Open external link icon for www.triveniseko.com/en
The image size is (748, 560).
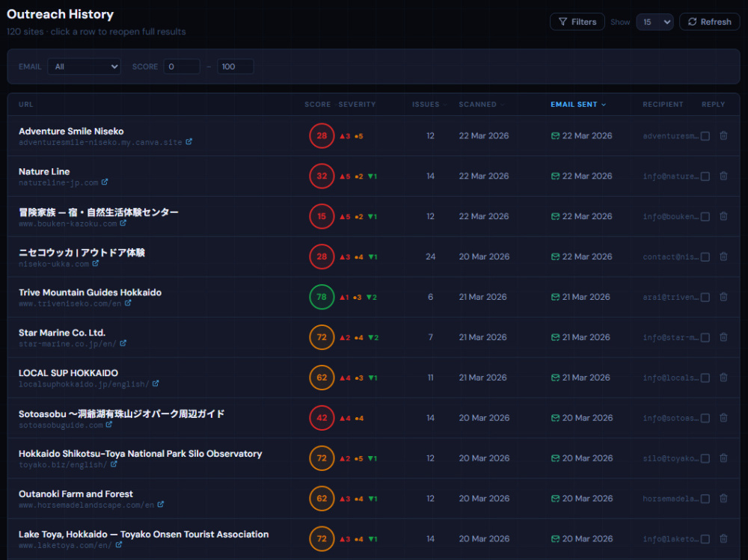coord(128,303)
